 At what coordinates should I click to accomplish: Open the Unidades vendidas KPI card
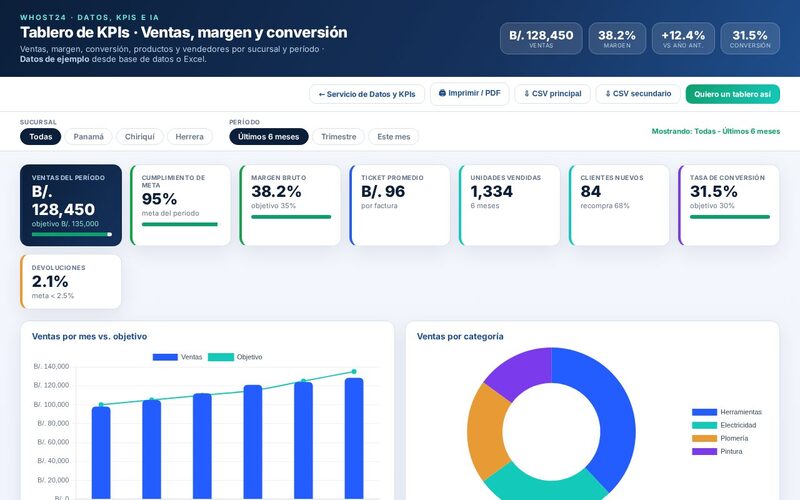[510, 205]
